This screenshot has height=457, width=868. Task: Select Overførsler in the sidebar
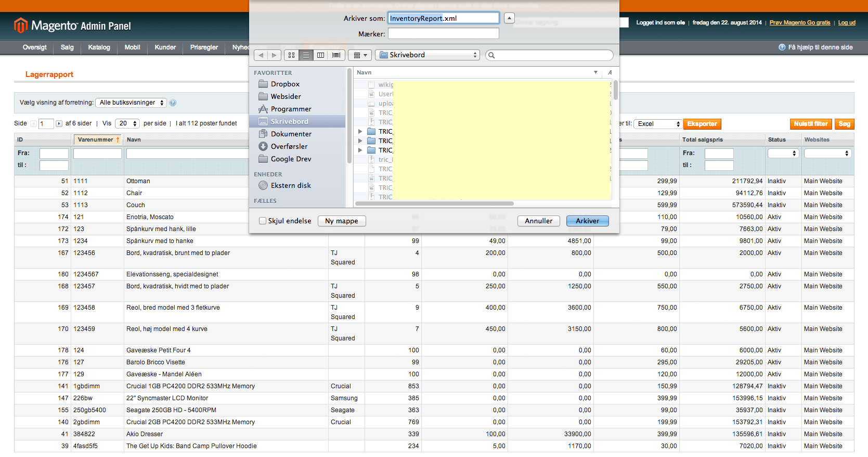pos(289,146)
